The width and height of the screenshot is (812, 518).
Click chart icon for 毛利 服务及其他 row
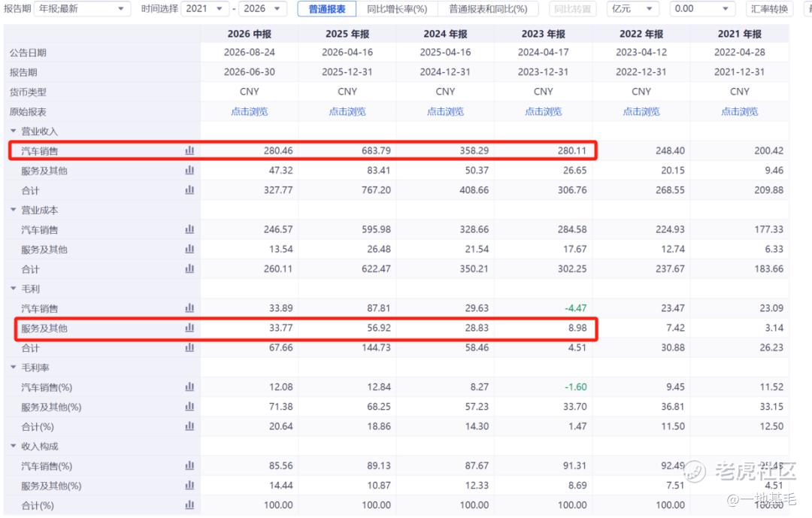189,327
